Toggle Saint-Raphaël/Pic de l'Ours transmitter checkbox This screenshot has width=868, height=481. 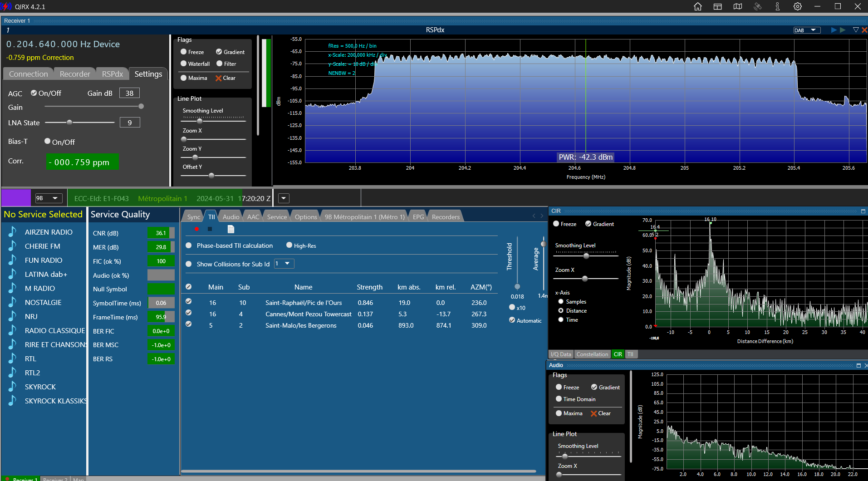[188, 301]
